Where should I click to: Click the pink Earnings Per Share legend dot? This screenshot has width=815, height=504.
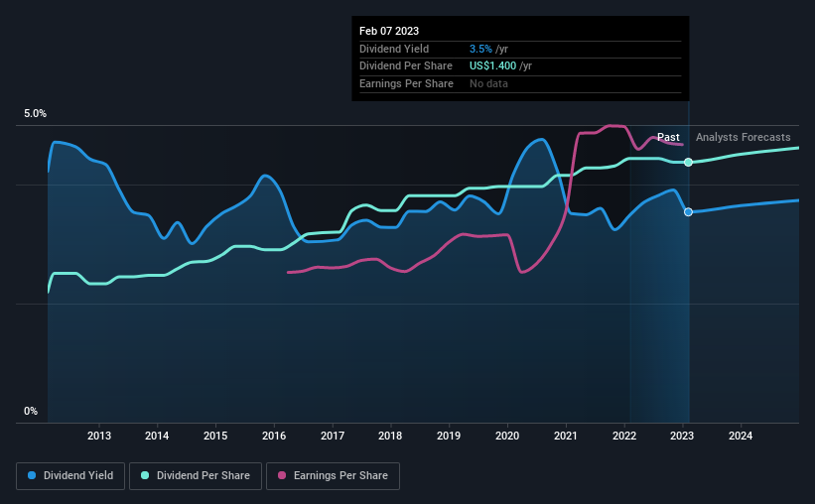pos(282,476)
